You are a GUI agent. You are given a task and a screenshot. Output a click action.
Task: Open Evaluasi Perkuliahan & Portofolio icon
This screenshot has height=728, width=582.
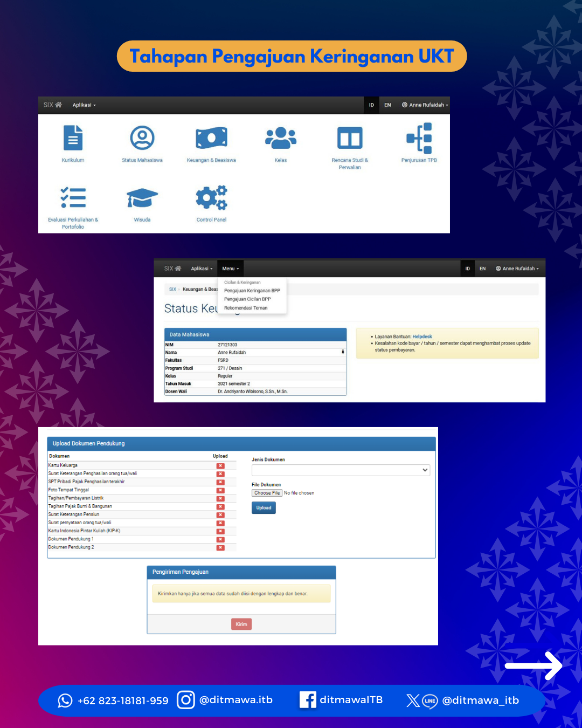pyautogui.click(x=73, y=198)
